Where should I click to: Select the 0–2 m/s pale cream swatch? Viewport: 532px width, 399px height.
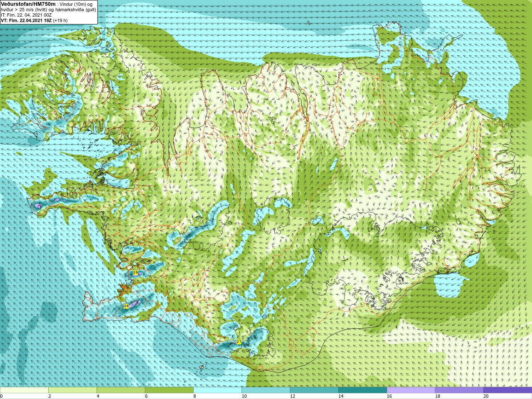click(x=24, y=390)
